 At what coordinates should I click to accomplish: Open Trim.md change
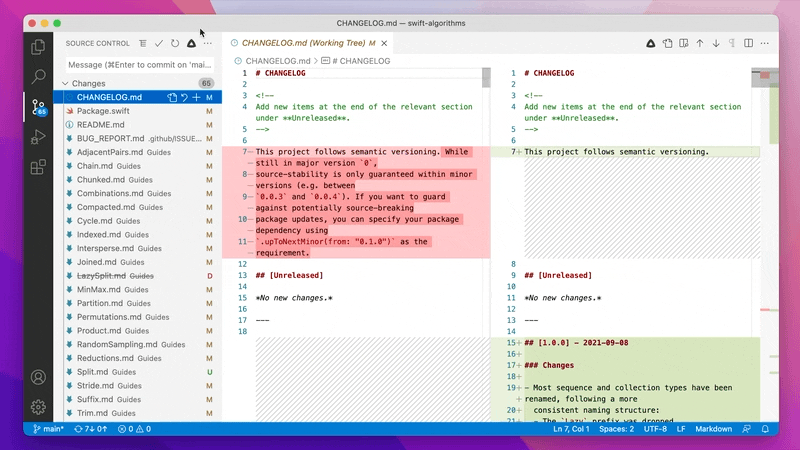pos(138,413)
